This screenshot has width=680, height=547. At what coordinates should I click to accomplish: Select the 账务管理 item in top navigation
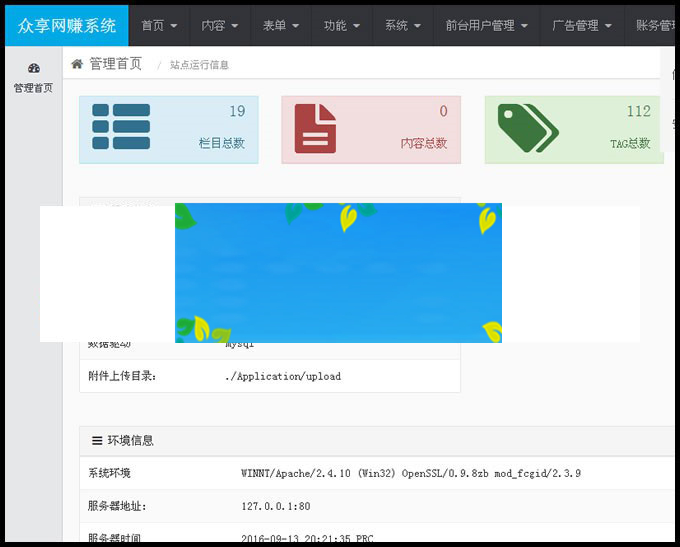pyautogui.click(x=655, y=25)
